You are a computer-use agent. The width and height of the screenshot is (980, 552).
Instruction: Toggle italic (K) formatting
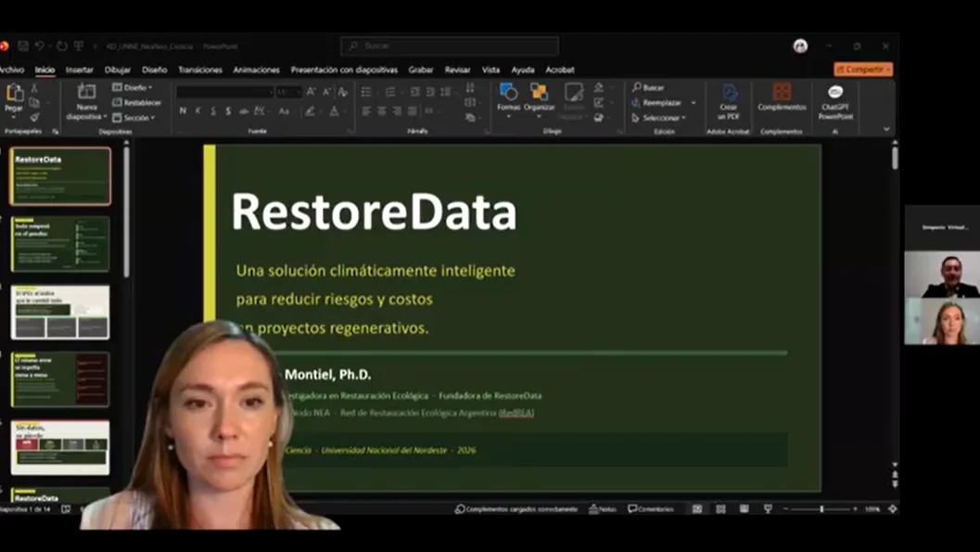[x=197, y=111]
